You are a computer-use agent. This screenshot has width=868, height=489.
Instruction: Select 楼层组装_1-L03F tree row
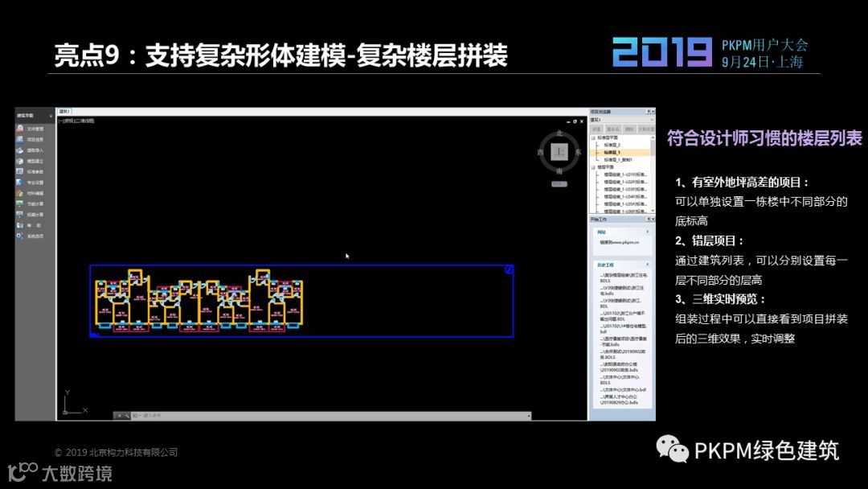click(x=625, y=189)
